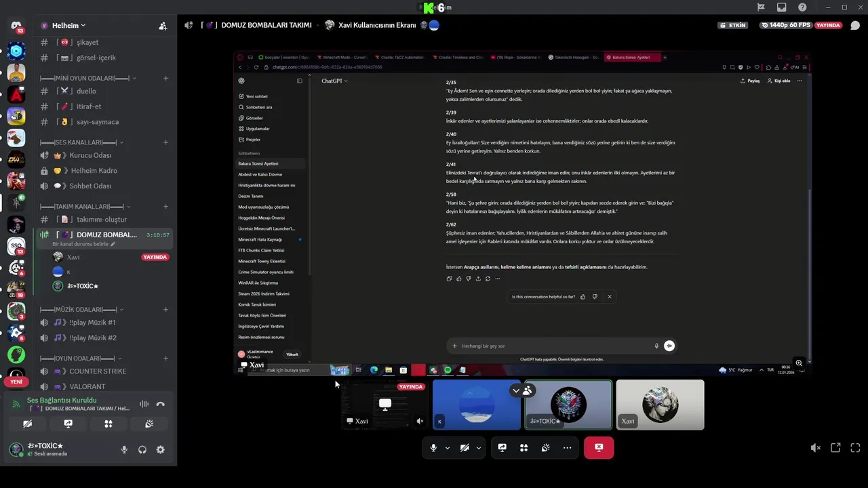The image size is (868, 488).
Task: Open more options in call controls
Action: (x=567, y=447)
